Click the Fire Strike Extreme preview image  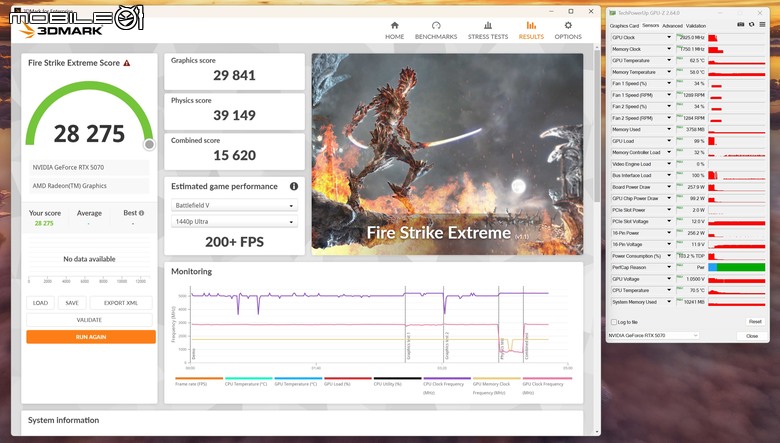point(447,154)
